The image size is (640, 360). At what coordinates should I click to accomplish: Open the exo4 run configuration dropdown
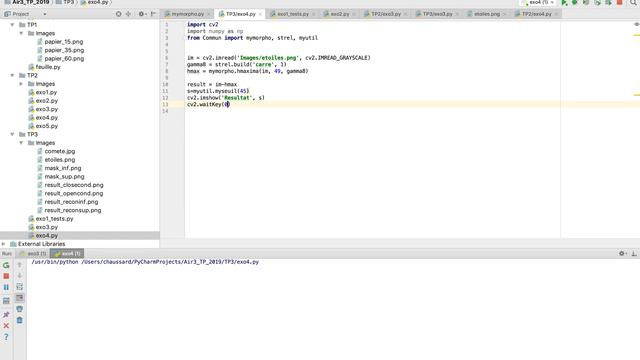tap(538, 2)
